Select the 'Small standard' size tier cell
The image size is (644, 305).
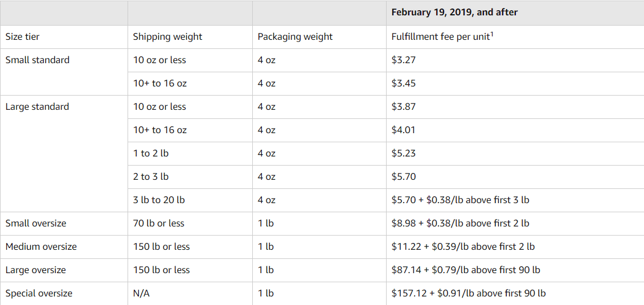[x=38, y=60]
